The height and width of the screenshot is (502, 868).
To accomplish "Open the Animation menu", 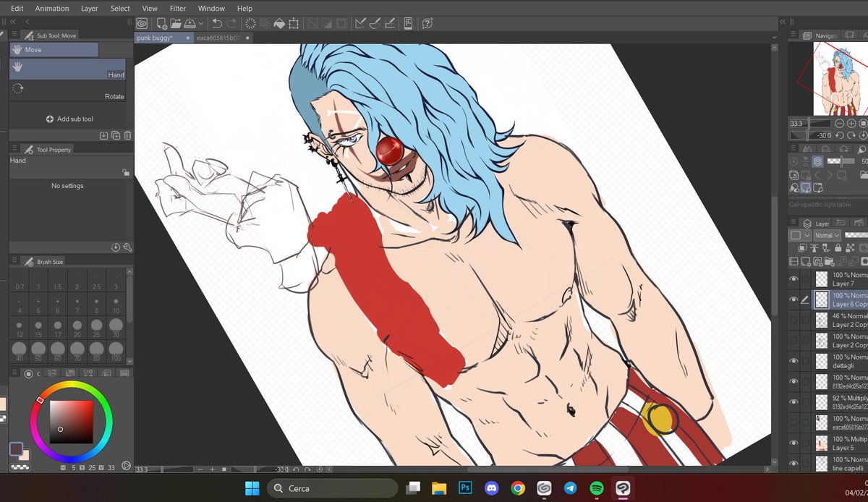I will [x=52, y=8].
